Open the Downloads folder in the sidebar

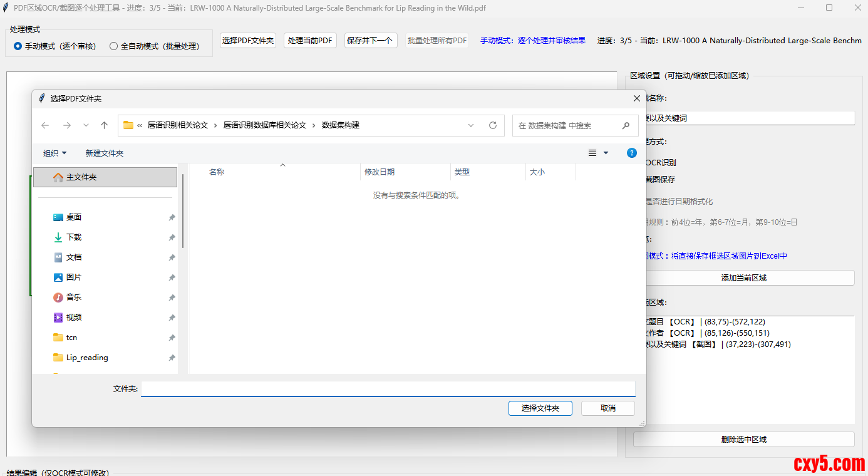pos(74,237)
